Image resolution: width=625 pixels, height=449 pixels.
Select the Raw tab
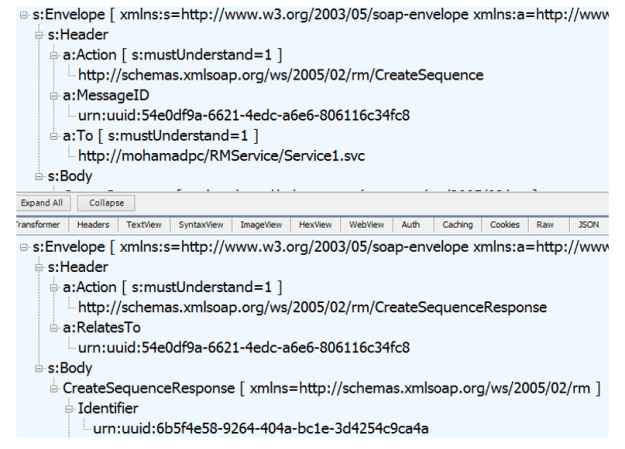pyautogui.click(x=546, y=225)
